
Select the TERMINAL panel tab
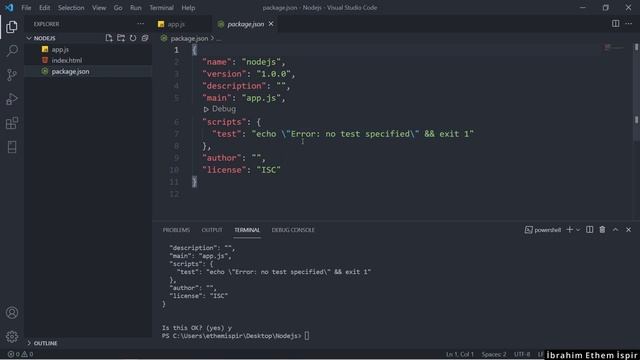coord(247,230)
